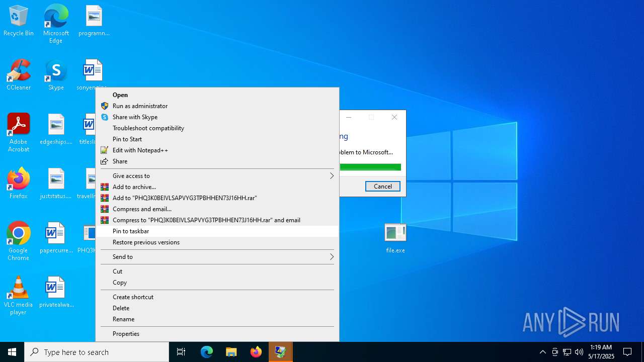
Task: Click the Windows Start button
Action: tap(12, 352)
